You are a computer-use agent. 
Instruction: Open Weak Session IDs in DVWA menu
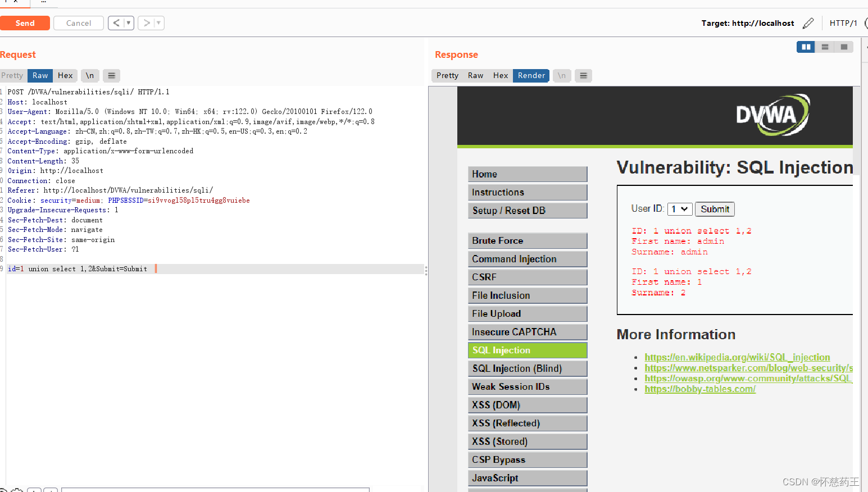click(x=528, y=386)
